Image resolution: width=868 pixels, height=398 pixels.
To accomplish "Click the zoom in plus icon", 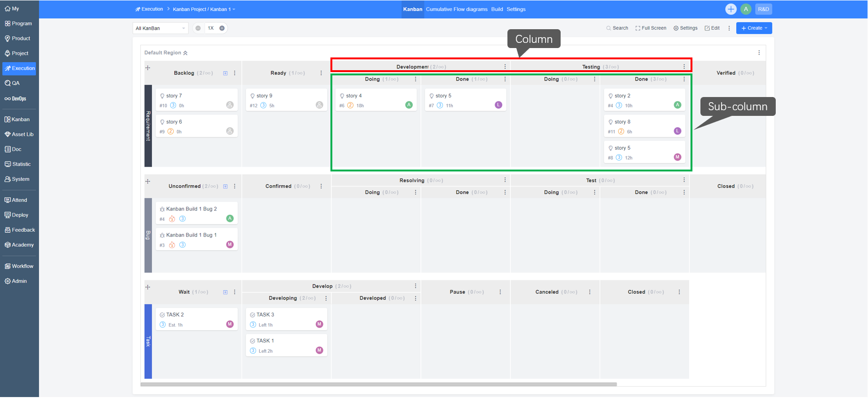I will [222, 28].
